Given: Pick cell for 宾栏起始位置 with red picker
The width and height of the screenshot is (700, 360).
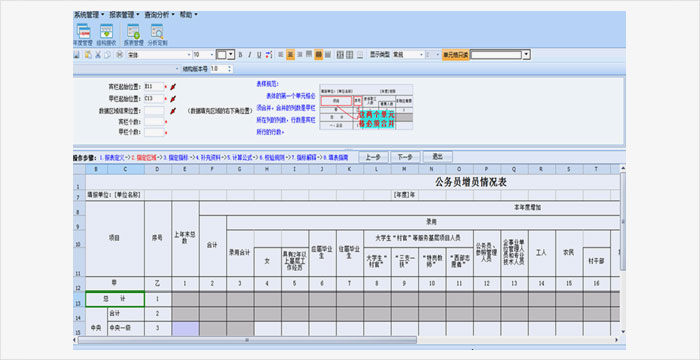Looking at the screenshot, I should pyautogui.click(x=173, y=87).
